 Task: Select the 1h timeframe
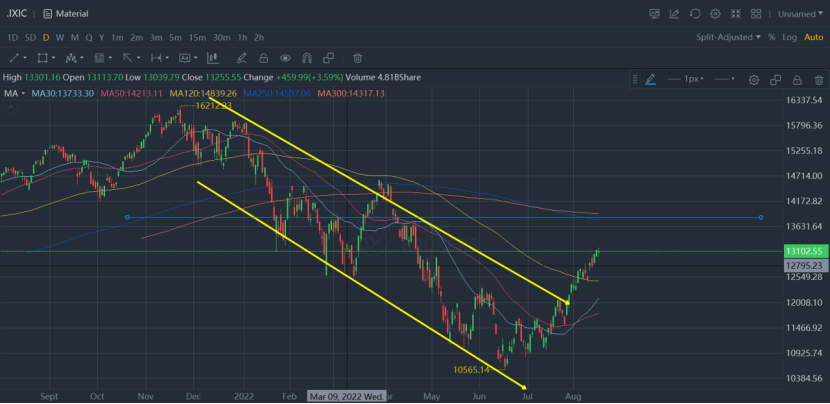(242, 38)
